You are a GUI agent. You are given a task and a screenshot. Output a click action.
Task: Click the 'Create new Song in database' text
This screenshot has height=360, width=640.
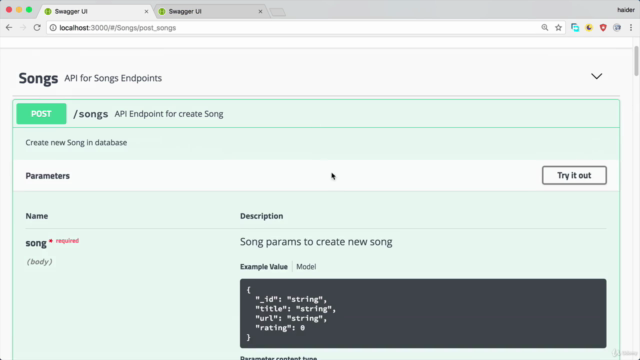[76, 142]
